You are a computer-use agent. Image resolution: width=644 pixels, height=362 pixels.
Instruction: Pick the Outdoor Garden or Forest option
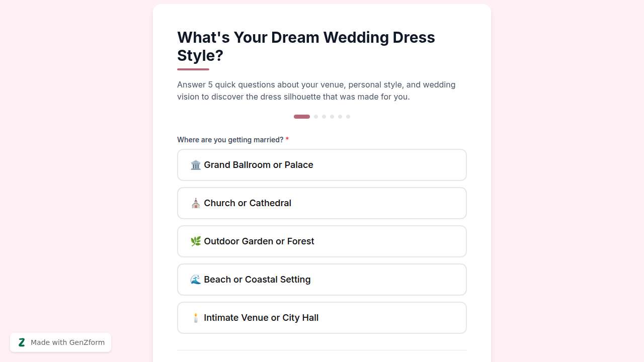322,241
